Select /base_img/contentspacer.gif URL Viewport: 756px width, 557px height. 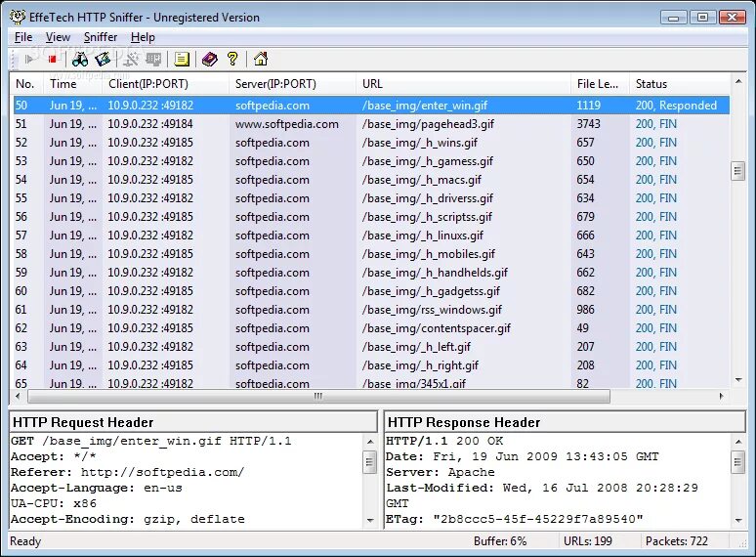[x=437, y=328]
